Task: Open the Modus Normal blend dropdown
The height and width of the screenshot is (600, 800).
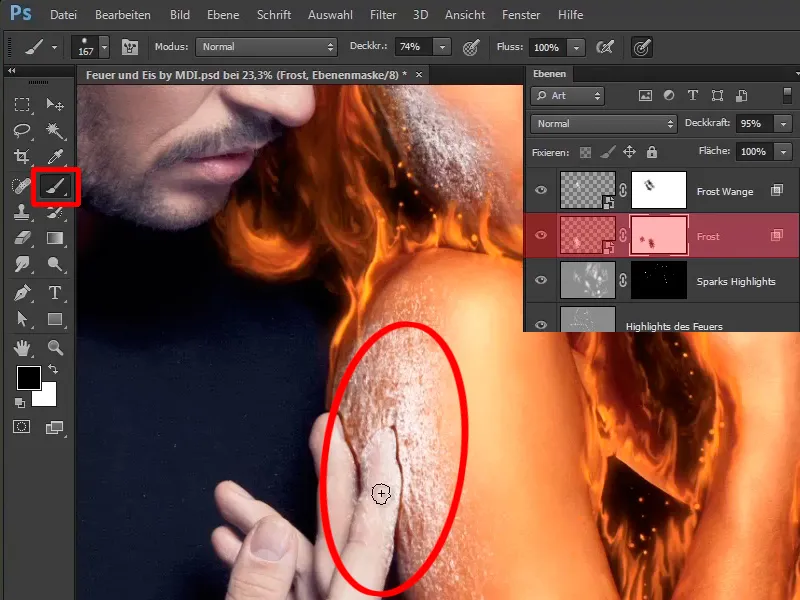Action: (266, 47)
